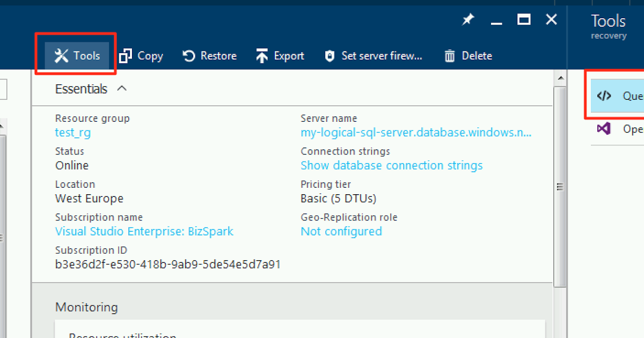Click the Visual Studio Enterprise: BizSpark subscription
The width and height of the screenshot is (644, 338).
point(144,231)
